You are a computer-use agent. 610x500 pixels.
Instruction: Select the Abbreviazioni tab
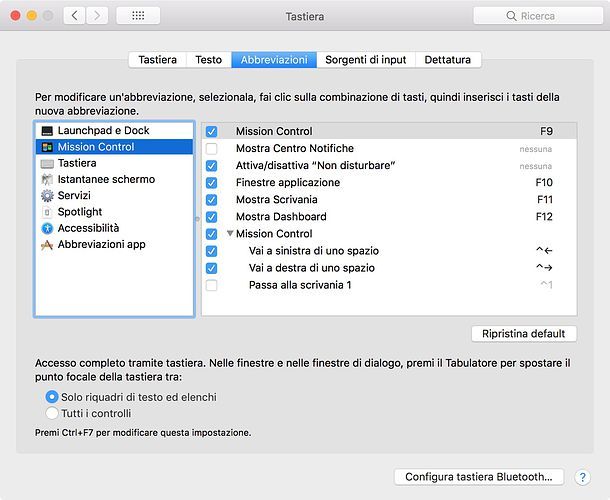(274, 60)
